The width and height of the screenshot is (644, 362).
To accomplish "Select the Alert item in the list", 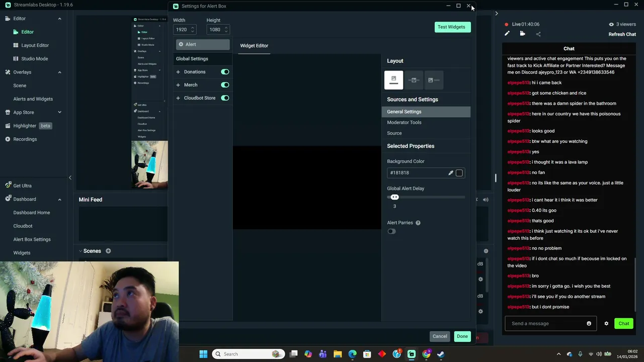I will [203, 44].
